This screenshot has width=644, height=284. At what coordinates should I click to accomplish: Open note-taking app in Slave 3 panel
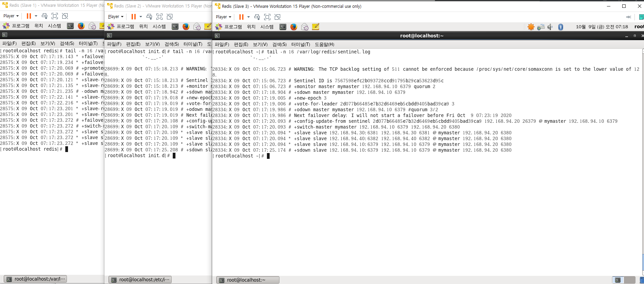[316, 27]
